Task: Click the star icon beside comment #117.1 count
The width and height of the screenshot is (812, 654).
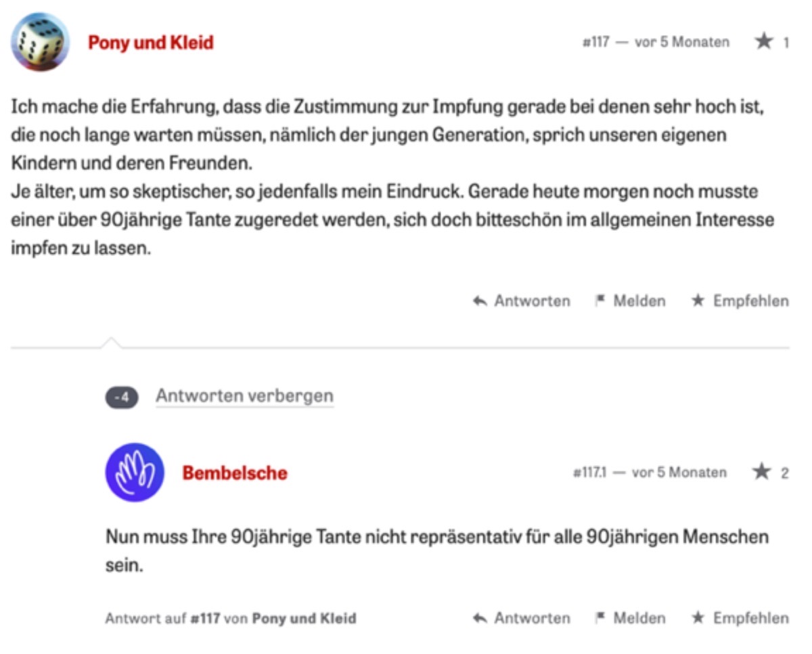Action: (761, 473)
